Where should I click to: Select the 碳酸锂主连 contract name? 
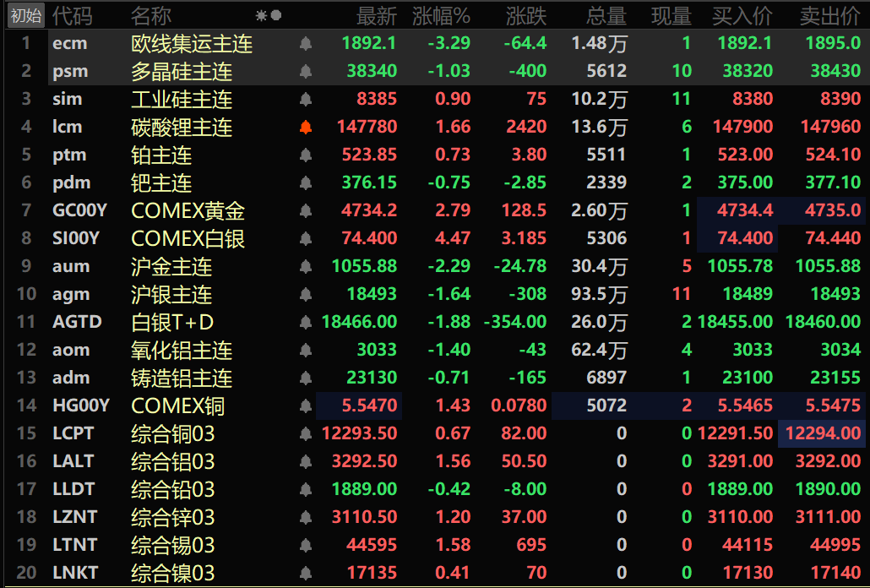click(x=182, y=128)
